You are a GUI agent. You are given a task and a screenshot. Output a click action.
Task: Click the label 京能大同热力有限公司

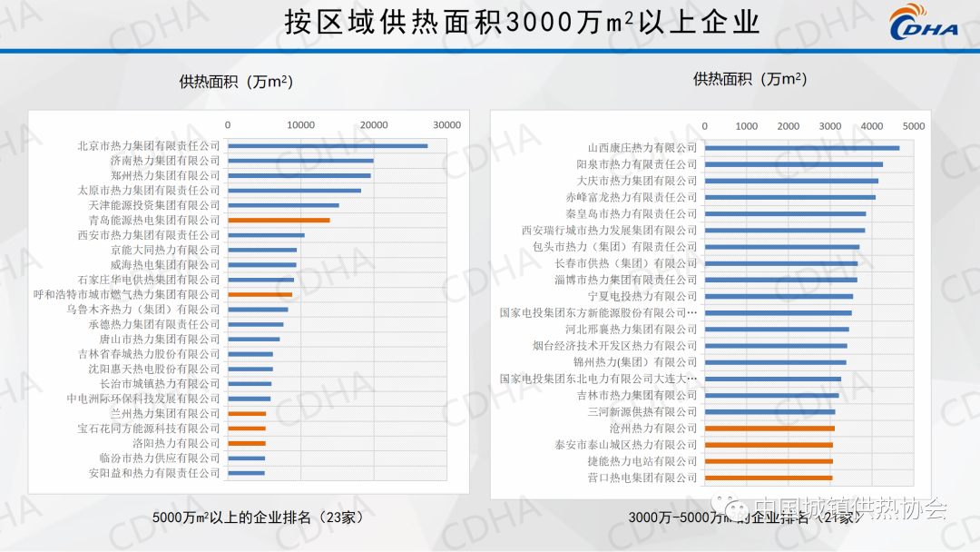coord(165,250)
